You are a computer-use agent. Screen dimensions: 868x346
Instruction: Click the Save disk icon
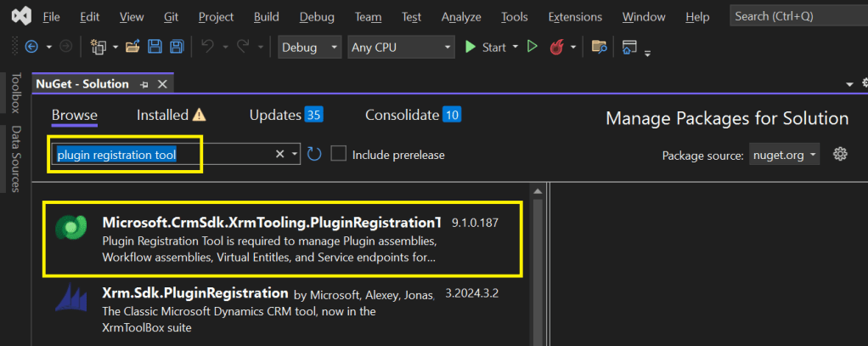tap(155, 47)
